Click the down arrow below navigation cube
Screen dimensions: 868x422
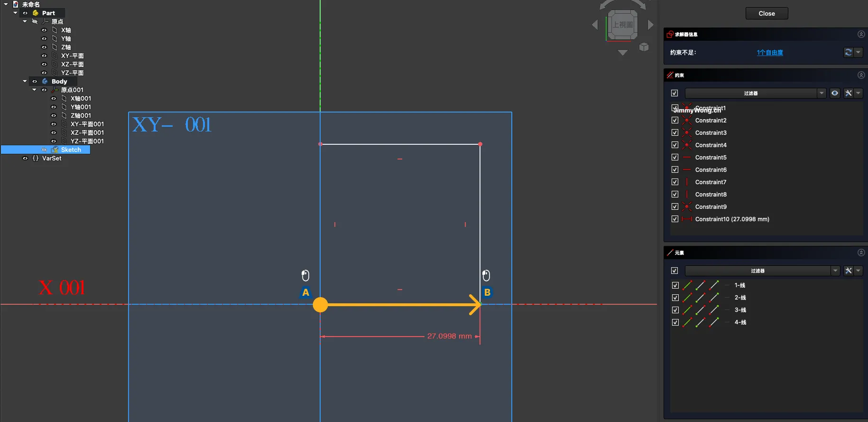point(623,53)
